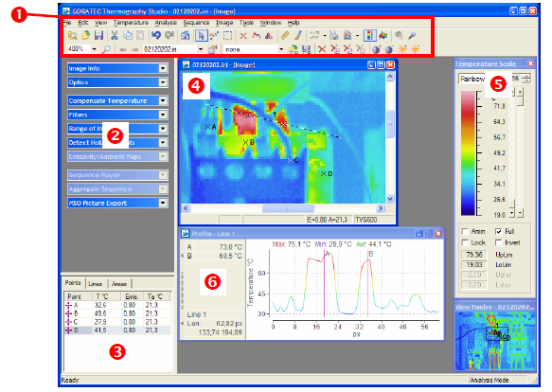This screenshot has height=392, width=552.
Task: Click the eraser-like icon before the brush
Action: [285, 36]
